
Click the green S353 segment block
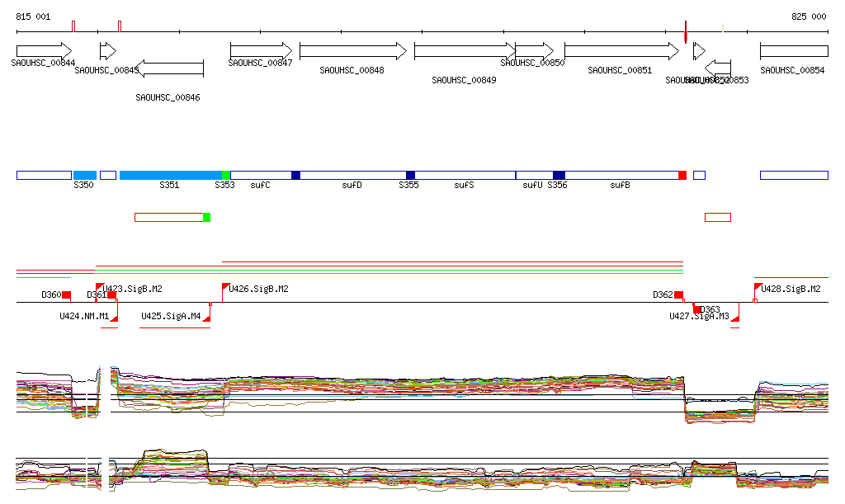[226, 175]
